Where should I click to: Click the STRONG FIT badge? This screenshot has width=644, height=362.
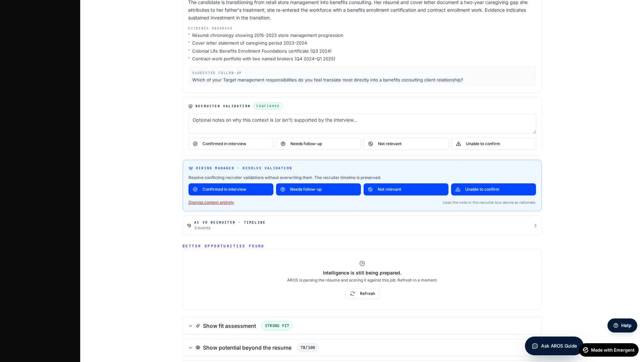click(277, 326)
